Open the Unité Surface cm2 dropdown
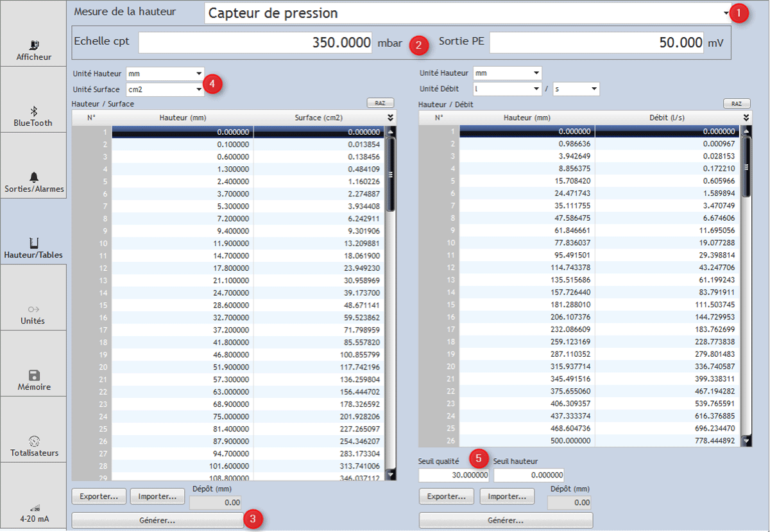 point(165,89)
